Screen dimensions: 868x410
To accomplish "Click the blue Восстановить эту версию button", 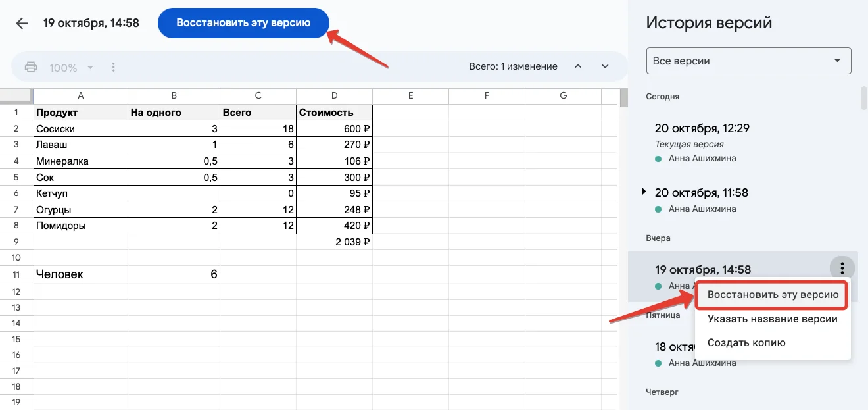I will click(x=243, y=23).
